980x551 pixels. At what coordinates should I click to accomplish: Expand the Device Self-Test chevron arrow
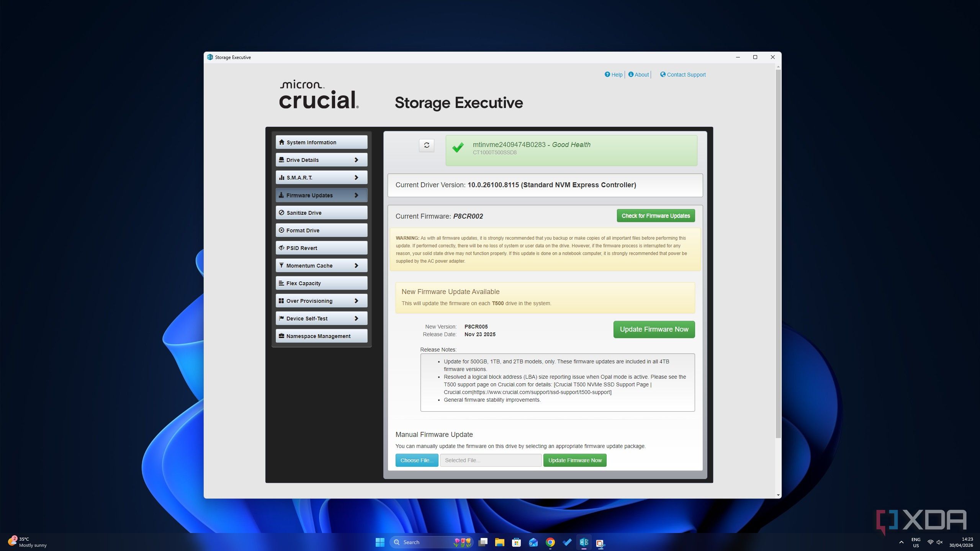pos(356,319)
